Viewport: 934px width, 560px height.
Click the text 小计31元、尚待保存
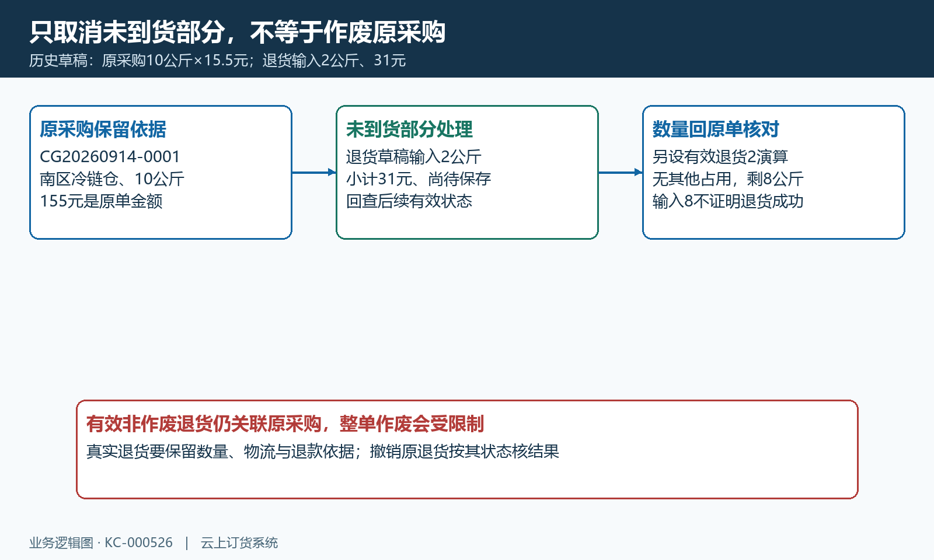point(419,178)
